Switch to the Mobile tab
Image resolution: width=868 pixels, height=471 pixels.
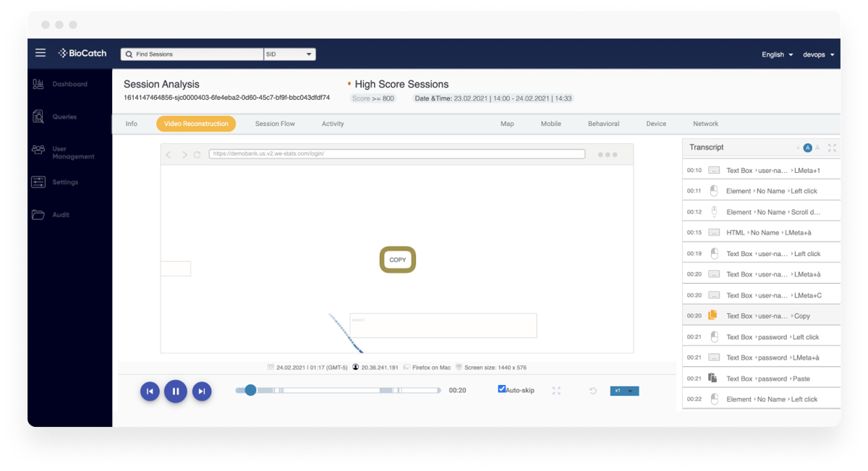pyautogui.click(x=551, y=124)
